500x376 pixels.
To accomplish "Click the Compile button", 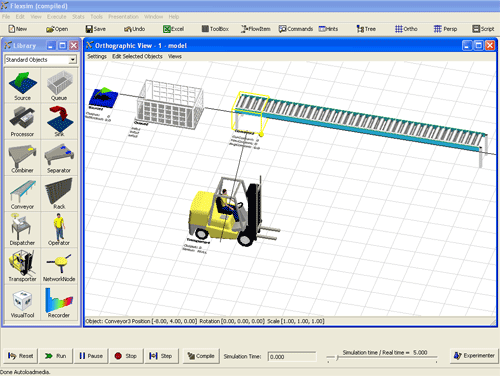I will [x=201, y=356].
